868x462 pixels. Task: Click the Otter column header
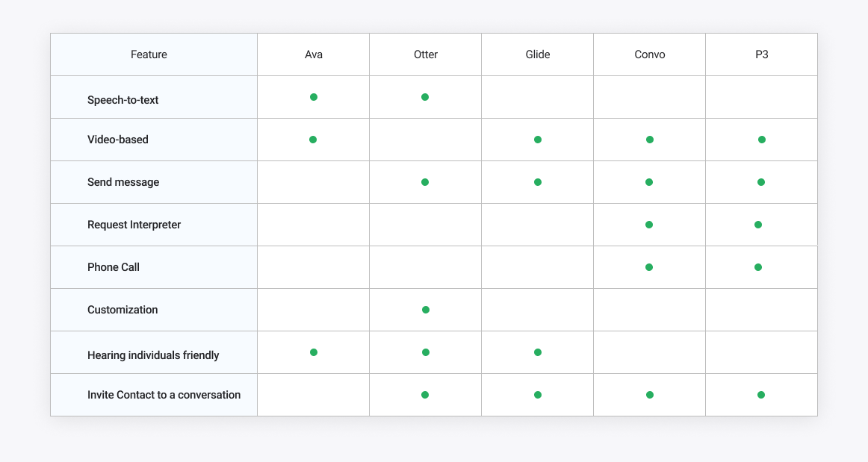point(426,54)
